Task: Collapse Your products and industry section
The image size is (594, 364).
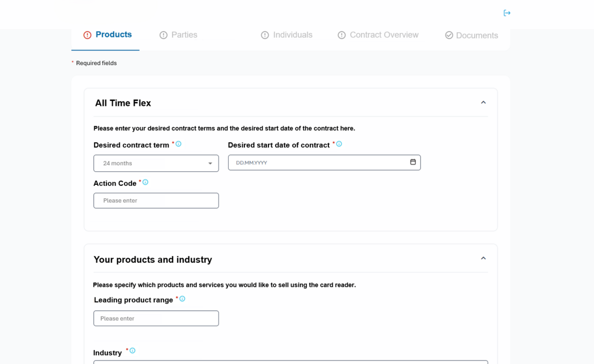Action: coord(483,258)
